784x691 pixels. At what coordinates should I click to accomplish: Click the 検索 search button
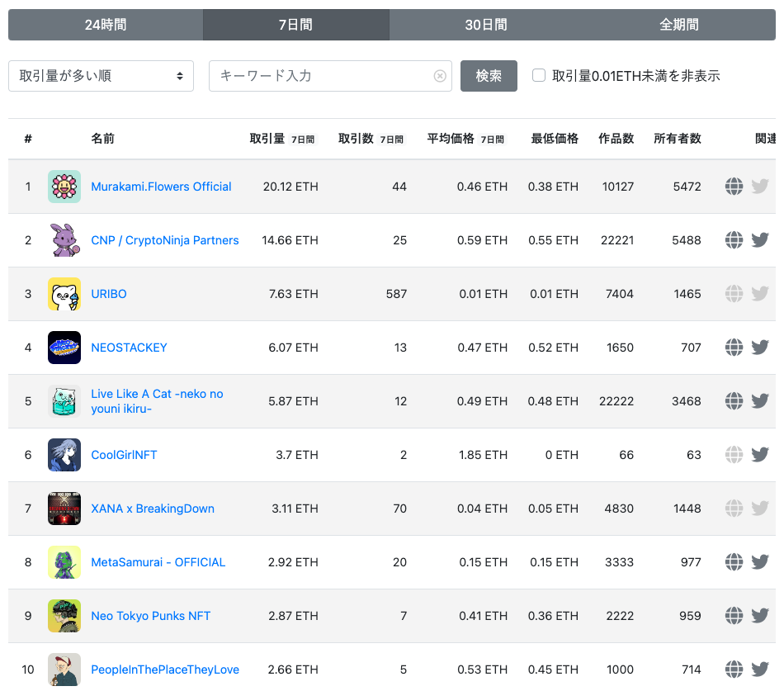coord(489,76)
